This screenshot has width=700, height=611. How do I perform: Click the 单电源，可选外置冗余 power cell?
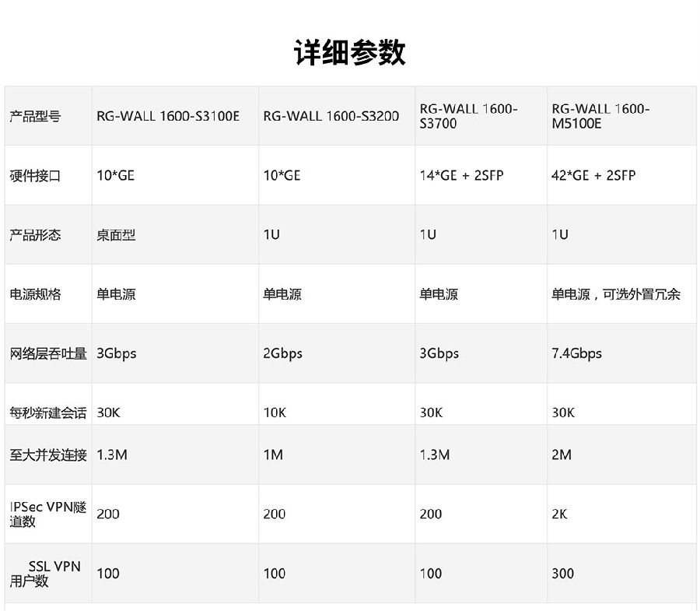pos(616,294)
